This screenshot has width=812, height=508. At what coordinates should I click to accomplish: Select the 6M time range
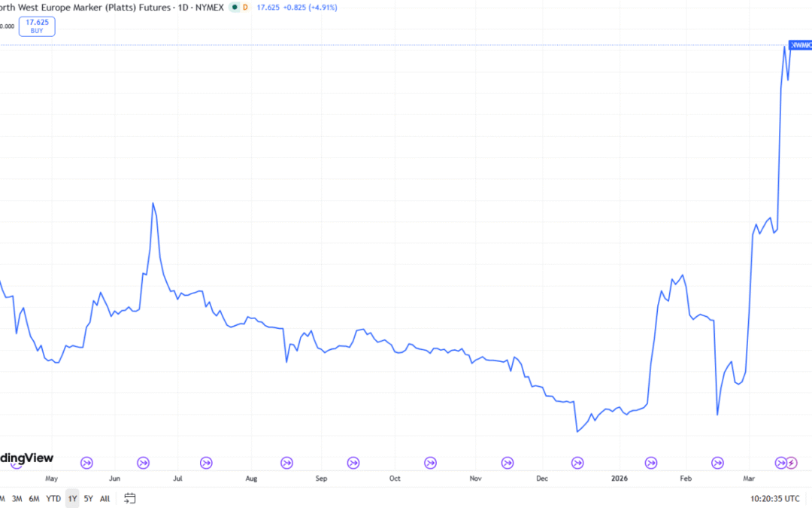34,498
